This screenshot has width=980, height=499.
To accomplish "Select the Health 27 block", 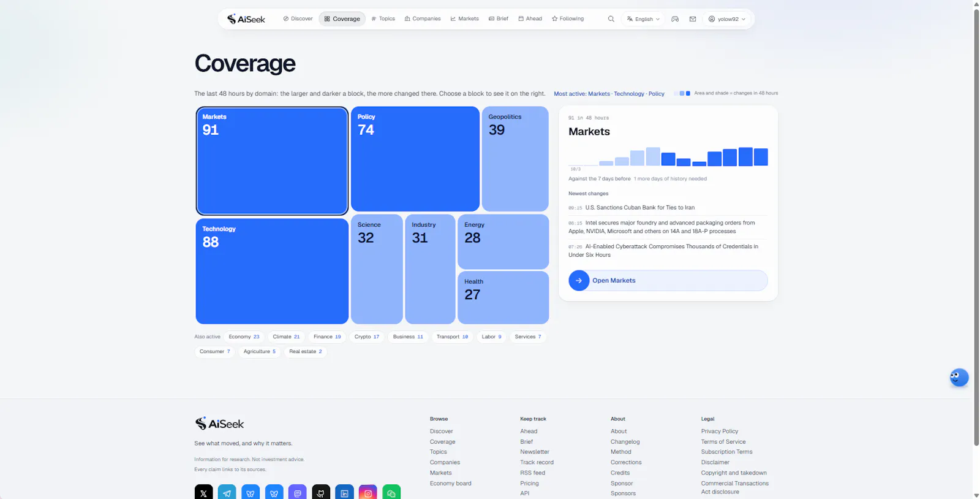I will (503, 297).
